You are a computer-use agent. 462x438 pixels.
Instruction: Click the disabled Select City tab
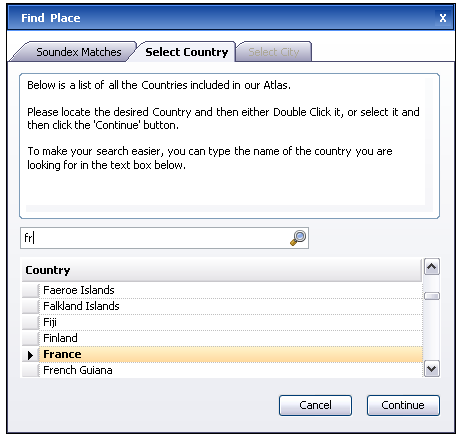tap(274, 52)
